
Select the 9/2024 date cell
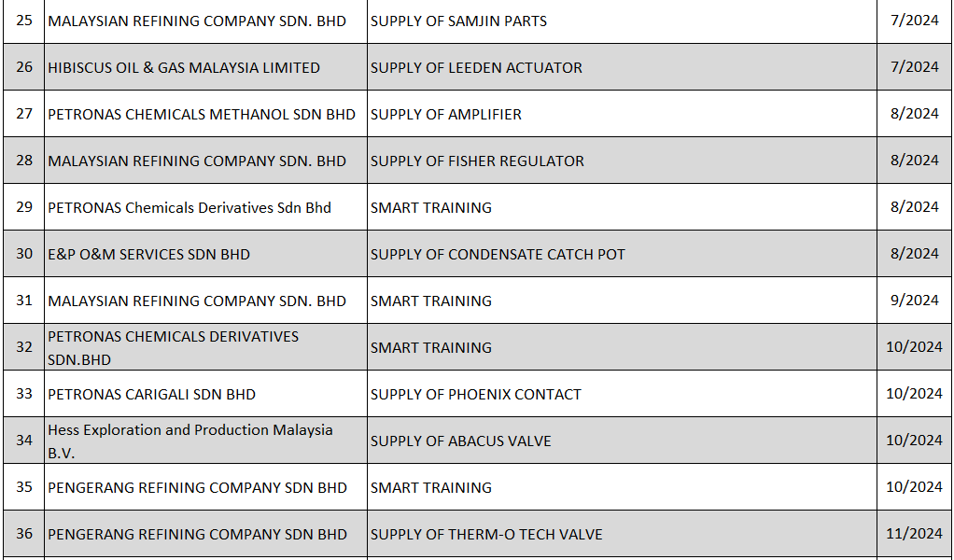pos(914,301)
